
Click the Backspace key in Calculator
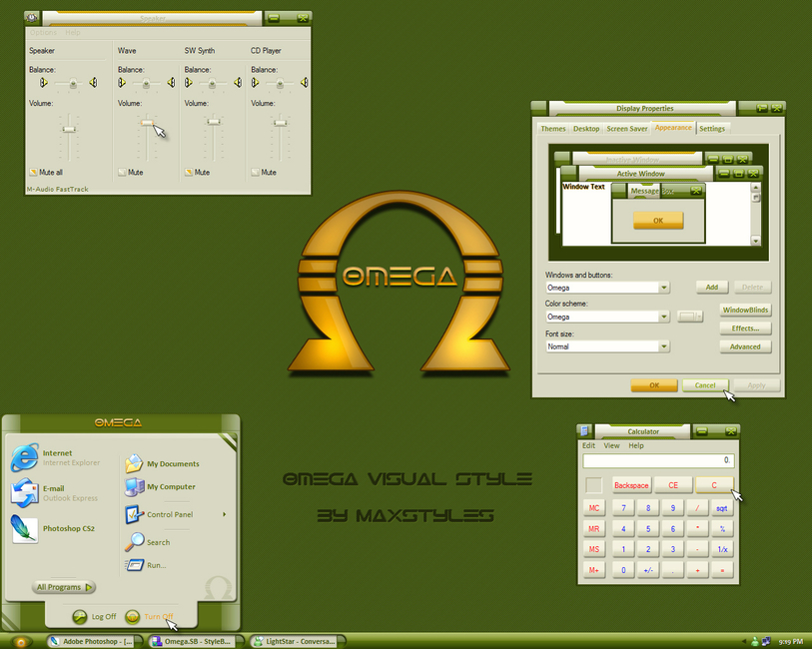[631, 485]
